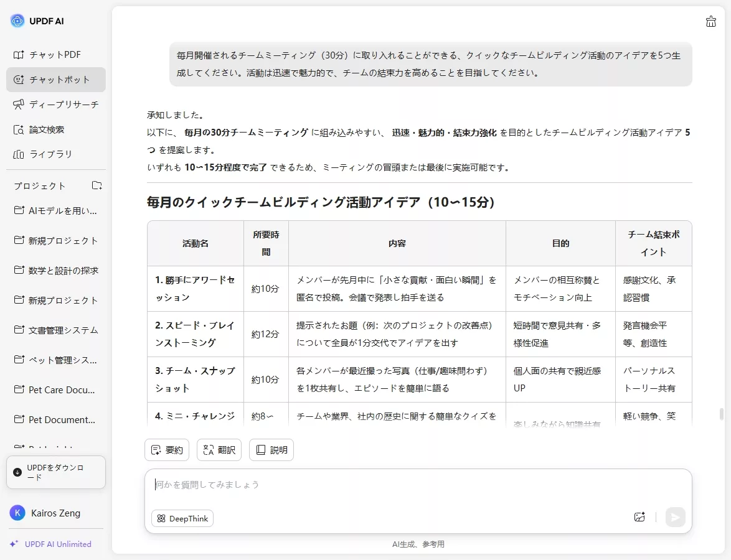Open the Kairos Zeng account avatar
The width and height of the screenshot is (731, 560).
pyautogui.click(x=15, y=513)
